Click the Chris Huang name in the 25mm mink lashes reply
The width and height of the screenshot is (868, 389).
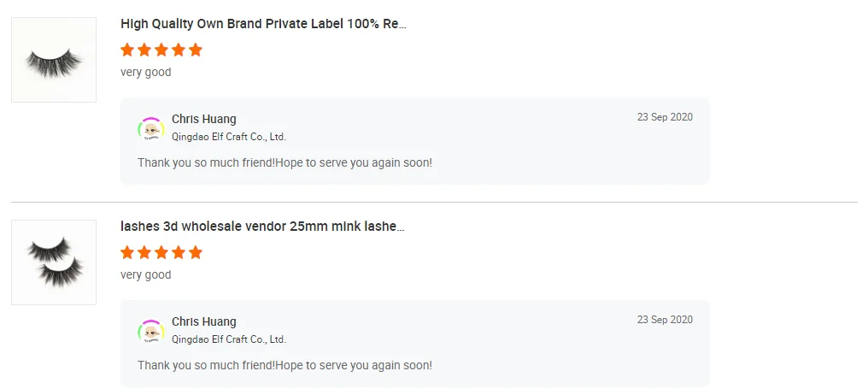click(x=204, y=321)
